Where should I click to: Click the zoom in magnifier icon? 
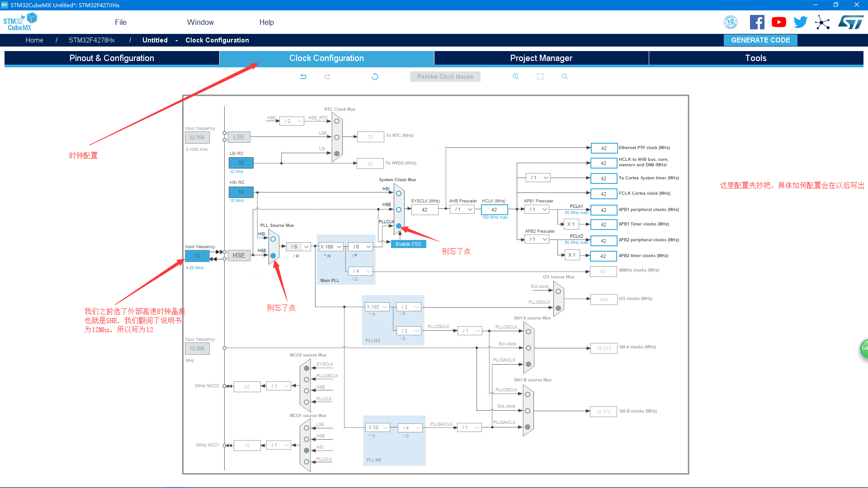(516, 77)
